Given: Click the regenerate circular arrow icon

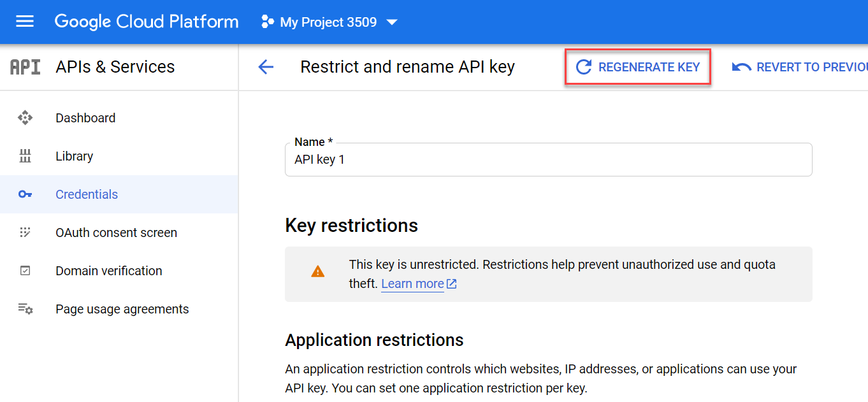Looking at the screenshot, I should (584, 66).
